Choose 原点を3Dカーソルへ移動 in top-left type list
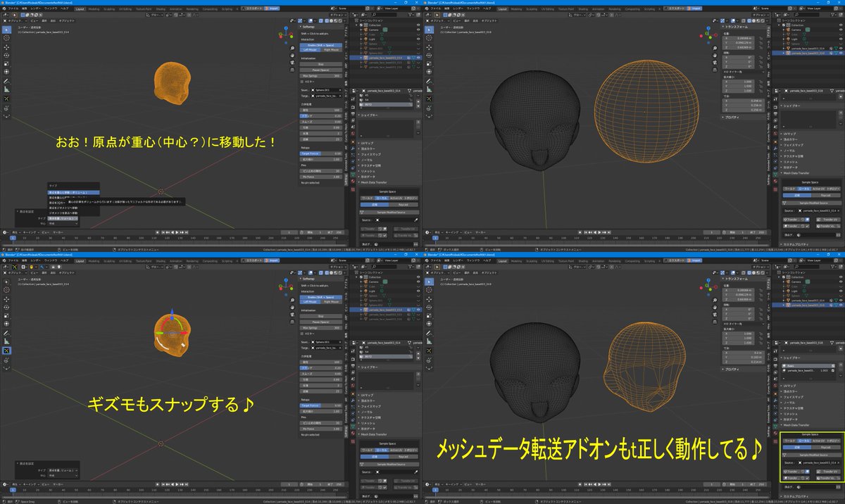This screenshot has height=504, width=845. [x=56, y=202]
